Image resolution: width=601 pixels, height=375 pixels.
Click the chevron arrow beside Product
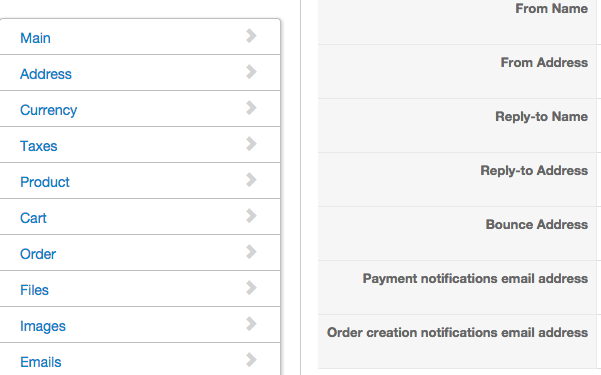pos(251,180)
